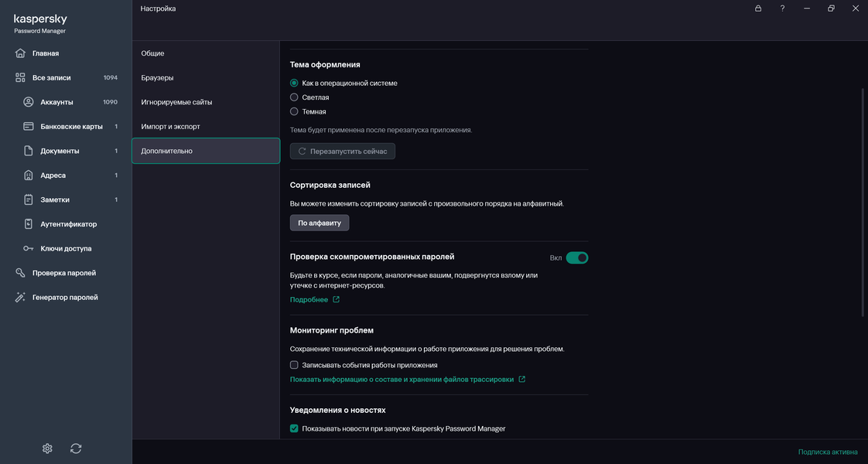The image size is (868, 464).
Task: Click the Главная home icon
Action: [x=21, y=53]
